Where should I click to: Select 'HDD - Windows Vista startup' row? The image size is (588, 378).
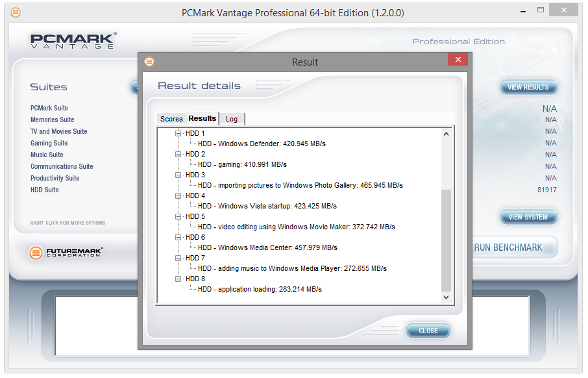tap(267, 206)
